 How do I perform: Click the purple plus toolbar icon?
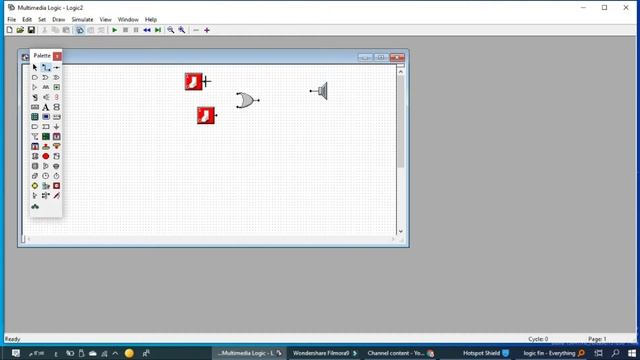[207, 30]
